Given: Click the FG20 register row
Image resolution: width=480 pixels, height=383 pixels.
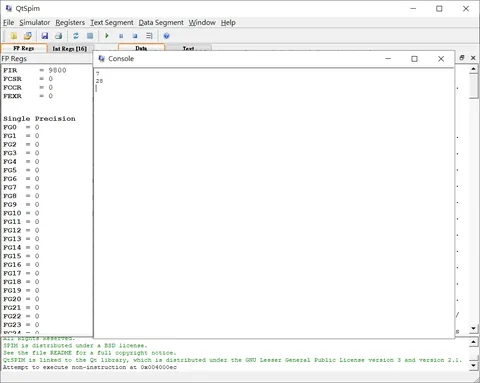Looking at the screenshot, I should 21,299.
